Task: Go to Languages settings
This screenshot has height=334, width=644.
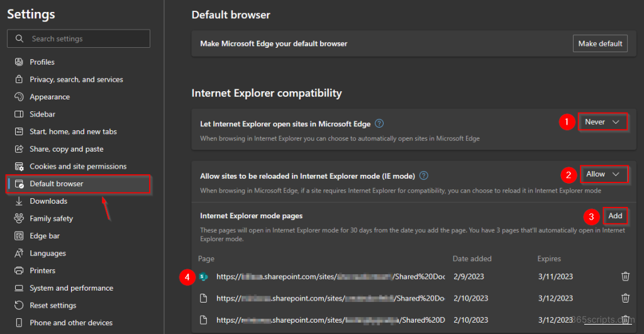Action: click(x=48, y=253)
